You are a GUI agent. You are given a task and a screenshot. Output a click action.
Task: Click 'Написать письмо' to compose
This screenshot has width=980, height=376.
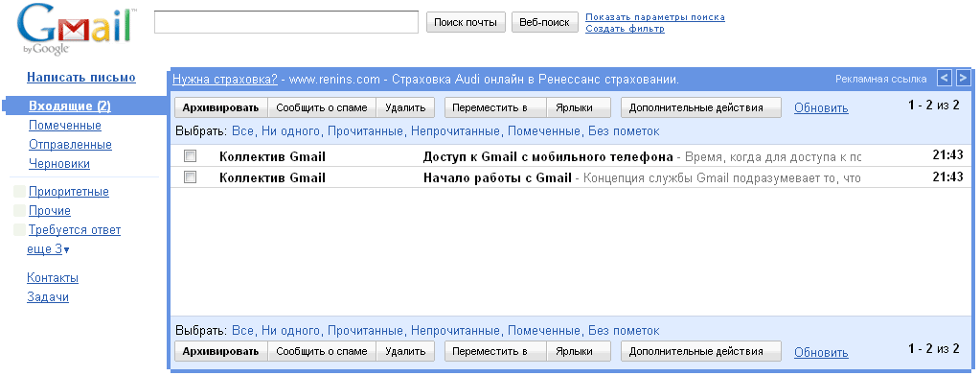[x=81, y=78]
